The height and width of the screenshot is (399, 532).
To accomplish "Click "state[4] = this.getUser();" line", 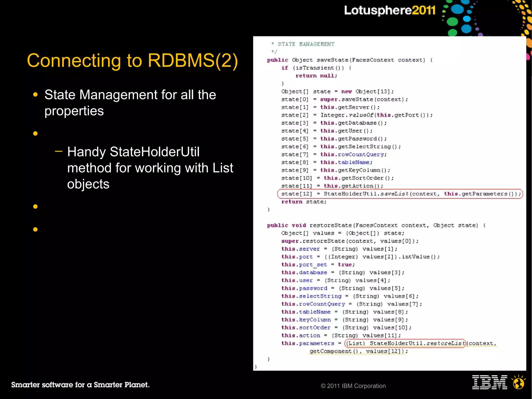I will (327, 131).
